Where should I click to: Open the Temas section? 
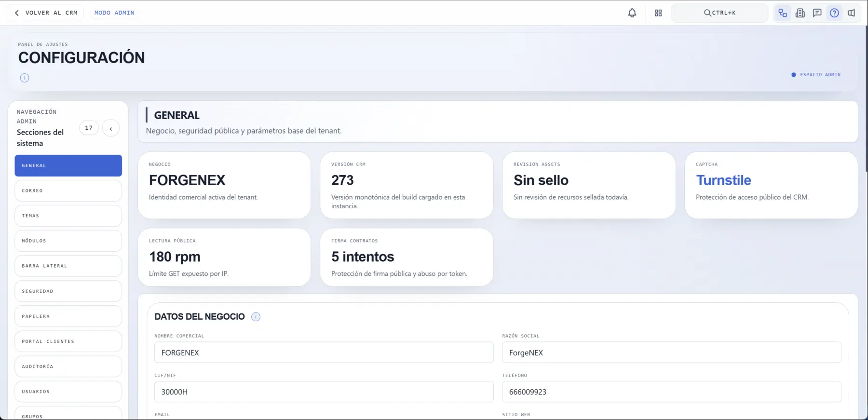click(x=68, y=216)
